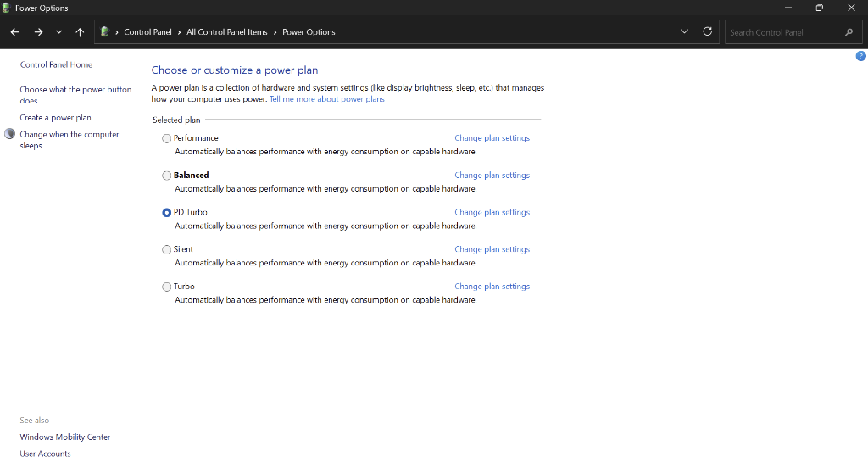Select the Balanced power plan
This screenshot has height=457, width=868.
pos(167,176)
